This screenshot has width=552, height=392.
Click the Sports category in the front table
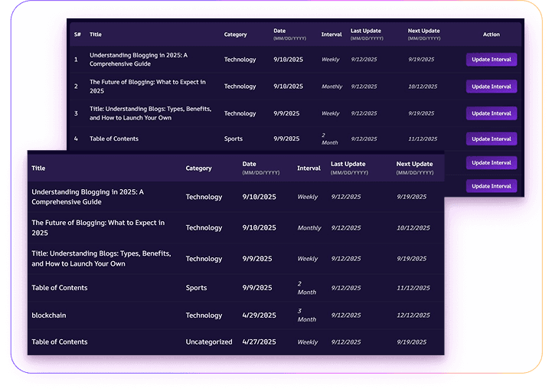click(x=196, y=288)
